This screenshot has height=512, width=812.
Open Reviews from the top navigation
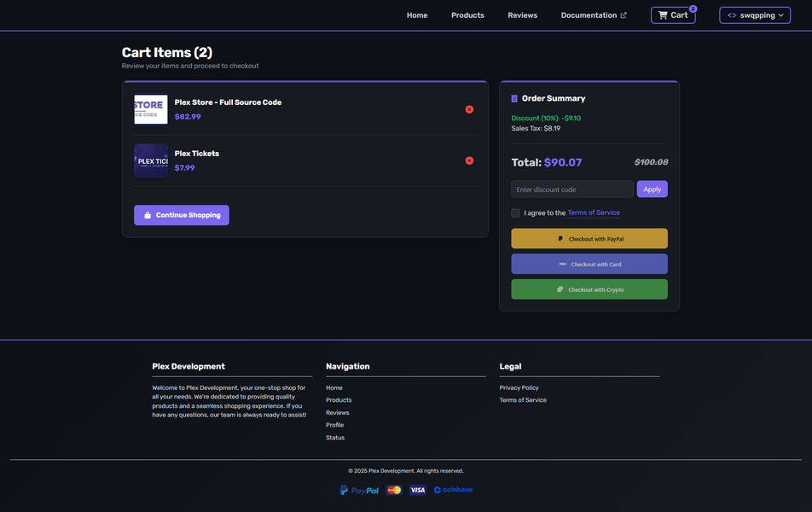pyautogui.click(x=522, y=15)
